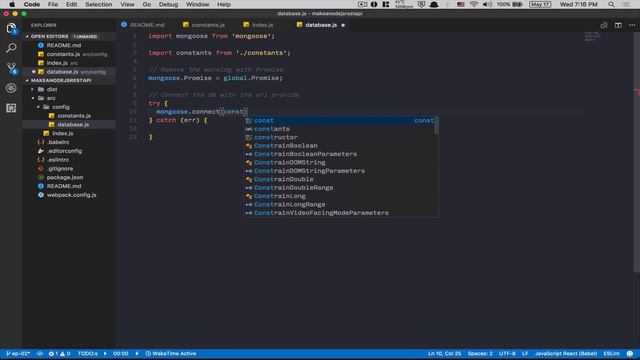Viewport: 640px width, 360px height.
Task: Open .eslintrc file in explorer
Action: click(58, 160)
